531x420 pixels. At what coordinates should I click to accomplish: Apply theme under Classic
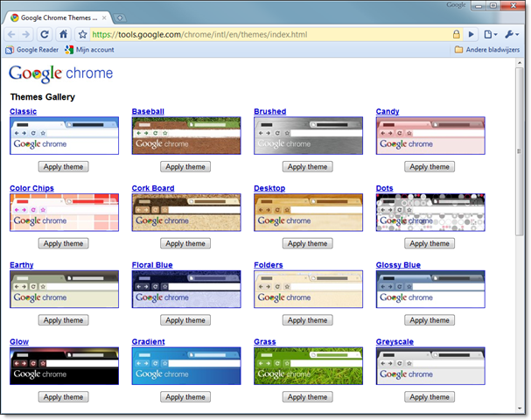click(63, 166)
